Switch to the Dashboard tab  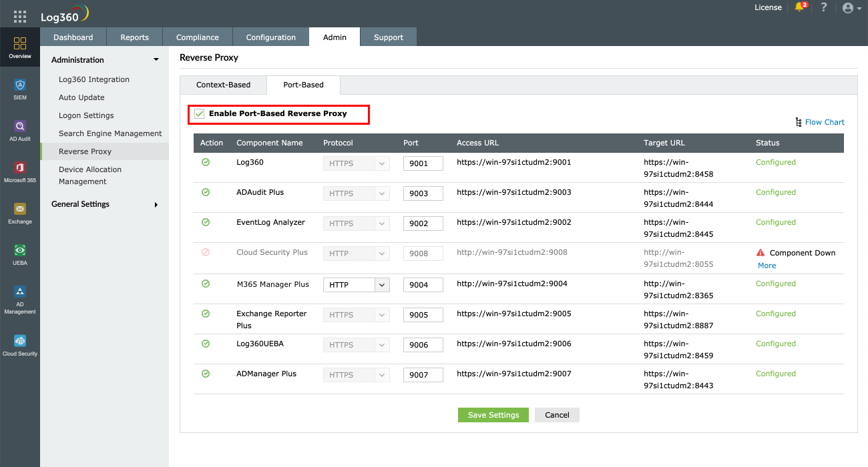click(x=73, y=37)
